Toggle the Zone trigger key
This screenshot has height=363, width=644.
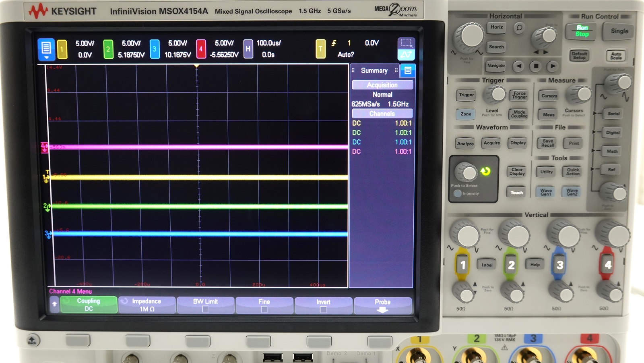(x=466, y=114)
